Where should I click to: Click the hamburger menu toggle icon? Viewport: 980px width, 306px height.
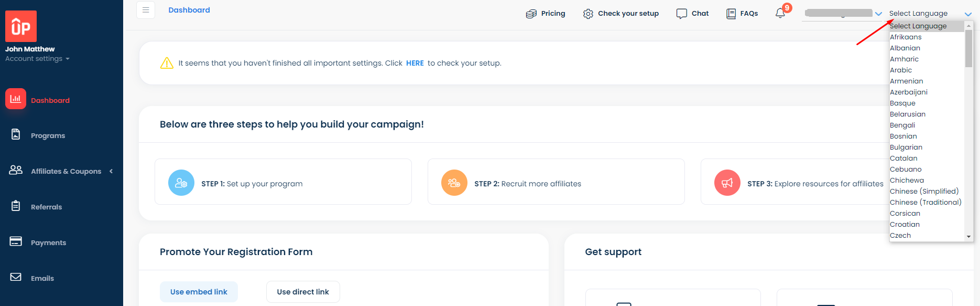pos(146,10)
